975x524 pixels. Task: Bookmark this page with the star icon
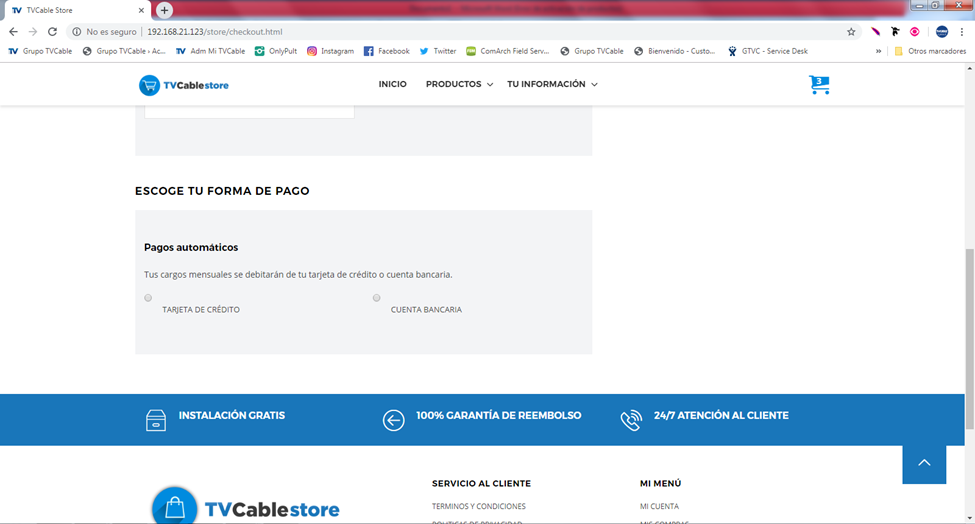coord(851,32)
